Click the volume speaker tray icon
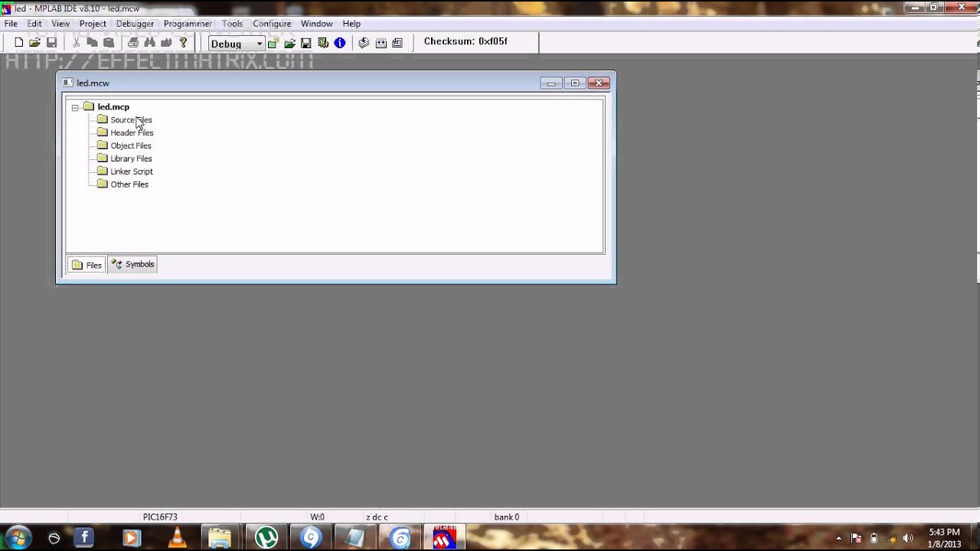Image resolution: width=980 pixels, height=551 pixels. click(x=908, y=538)
